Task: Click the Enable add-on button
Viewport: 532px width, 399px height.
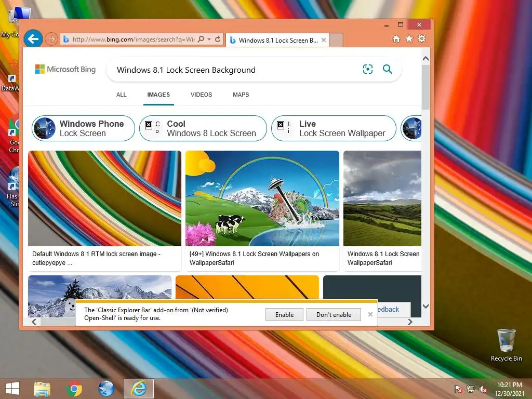Action: click(284, 314)
